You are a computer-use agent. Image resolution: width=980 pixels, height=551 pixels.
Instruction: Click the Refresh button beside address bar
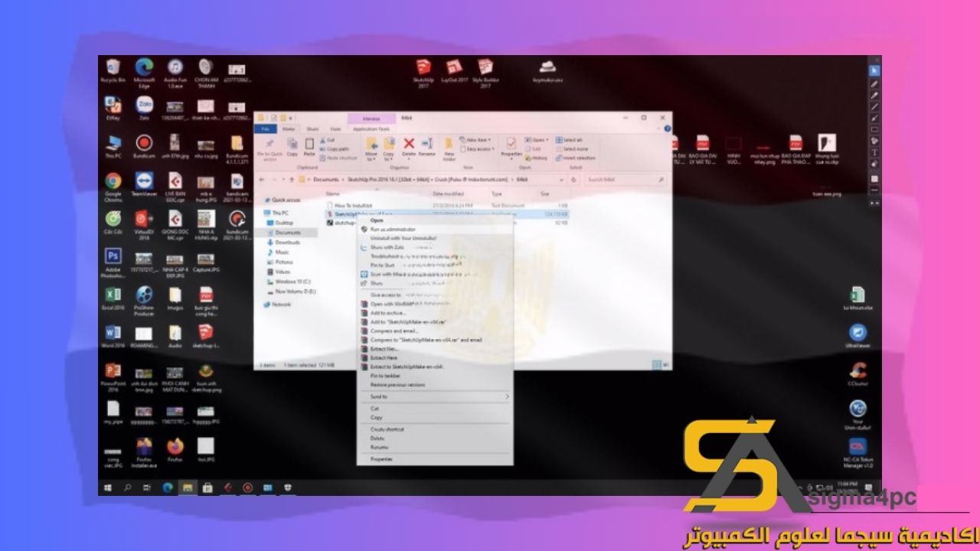[574, 180]
